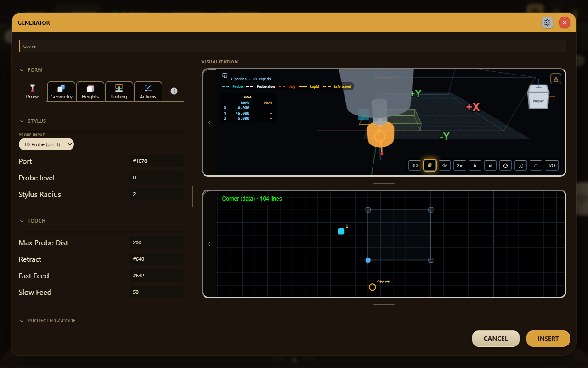The width and height of the screenshot is (588, 368).
Task: Open the Heights tab
Action: click(x=90, y=91)
